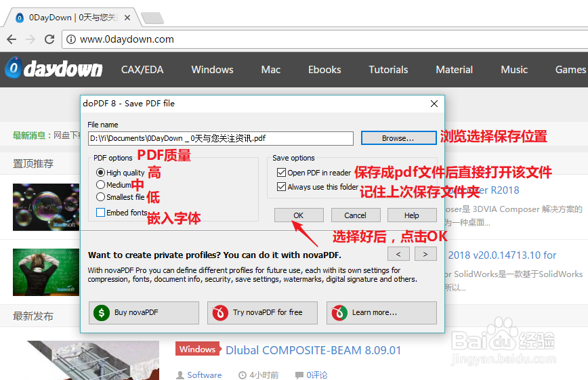The image size is (588, 380).
Task: Open the Music nav category
Action: pyautogui.click(x=514, y=70)
